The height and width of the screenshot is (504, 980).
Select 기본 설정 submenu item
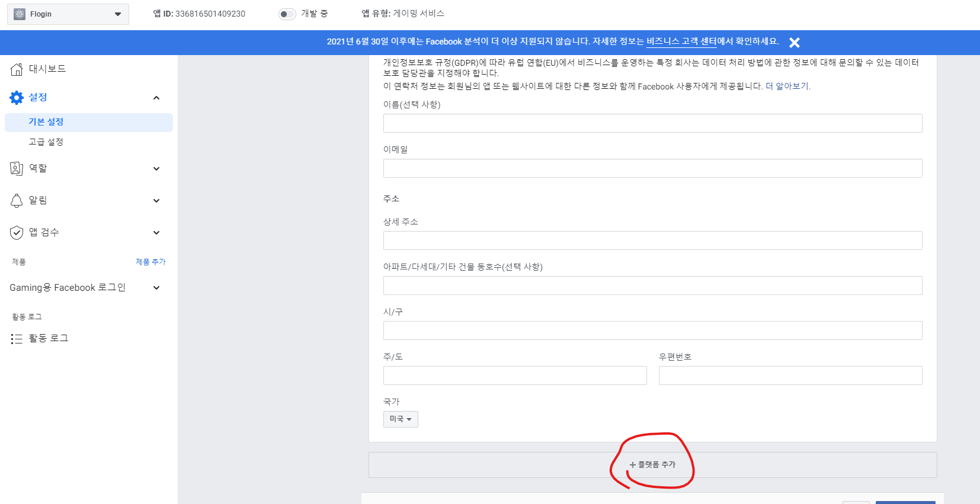(x=89, y=122)
